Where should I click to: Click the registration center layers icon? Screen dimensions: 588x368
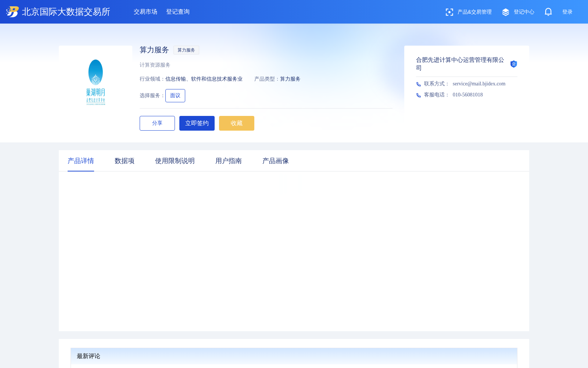coord(506,12)
